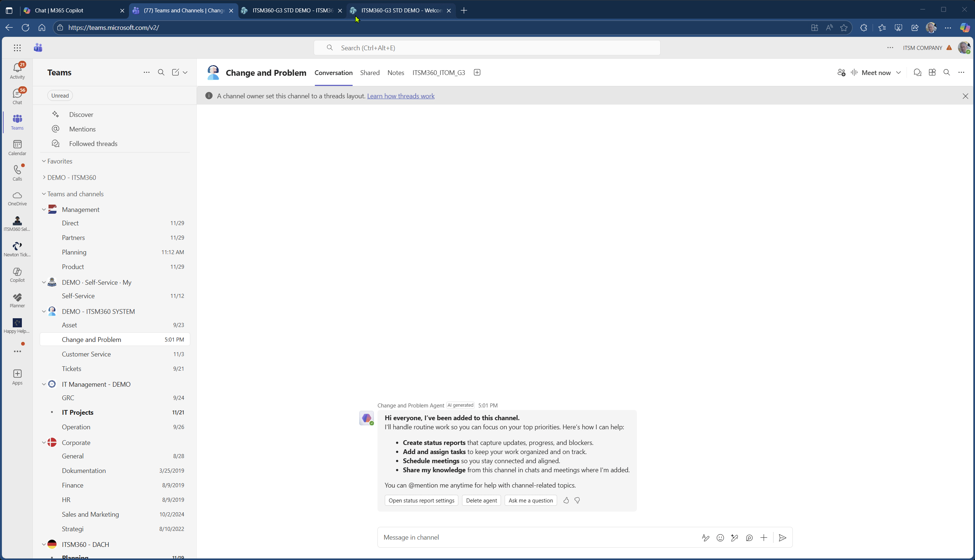Open the Copilot app from the sidebar
The height and width of the screenshot is (560, 975).
click(x=17, y=275)
